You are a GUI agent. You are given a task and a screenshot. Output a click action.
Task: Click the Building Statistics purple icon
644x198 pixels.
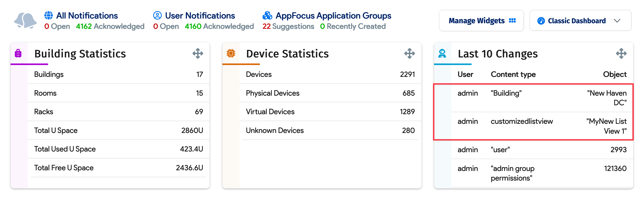click(x=18, y=53)
